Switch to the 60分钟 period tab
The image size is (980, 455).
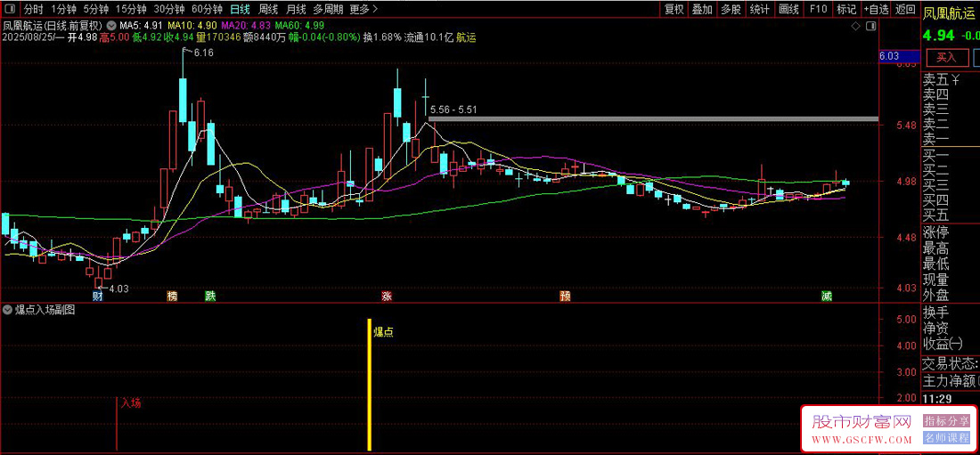(207, 10)
